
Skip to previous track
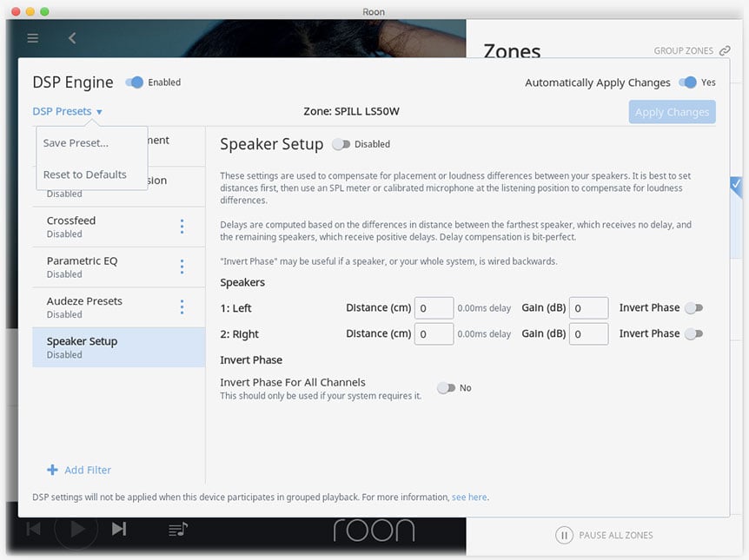tap(33, 529)
